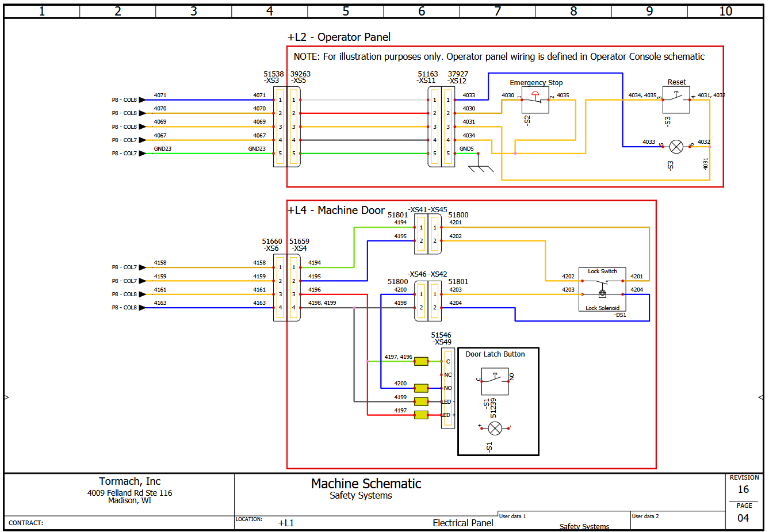Select the Reset pushbutton switch symbol

coord(676,100)
